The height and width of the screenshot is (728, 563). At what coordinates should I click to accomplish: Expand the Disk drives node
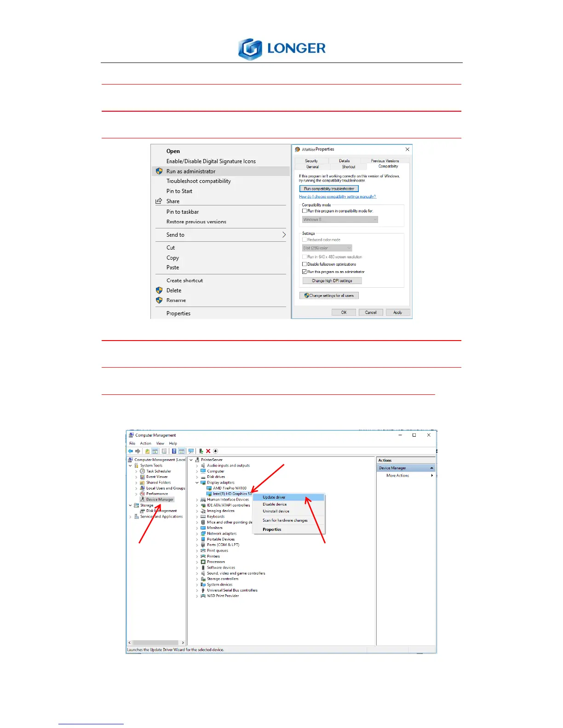[x=197, y=477]
